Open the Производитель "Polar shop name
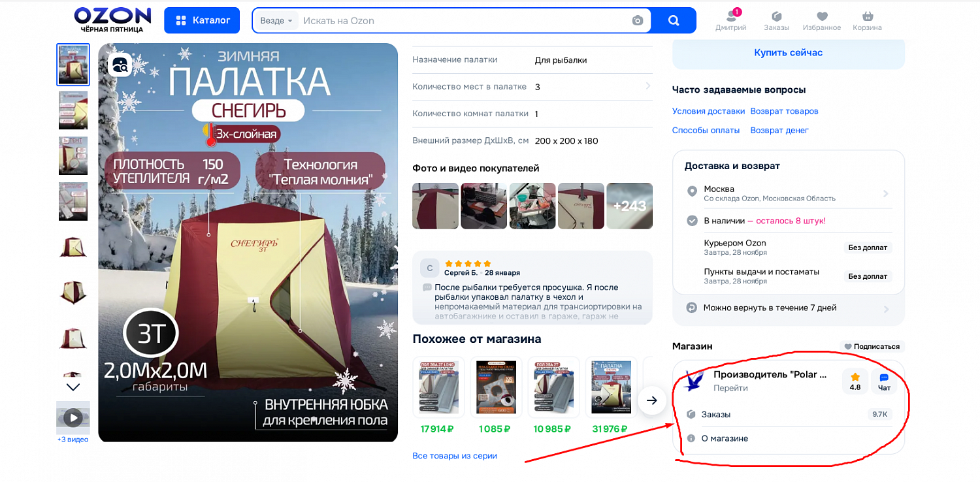Image resolution: width=980 pixels, height=482 pixels. point(770,375)
